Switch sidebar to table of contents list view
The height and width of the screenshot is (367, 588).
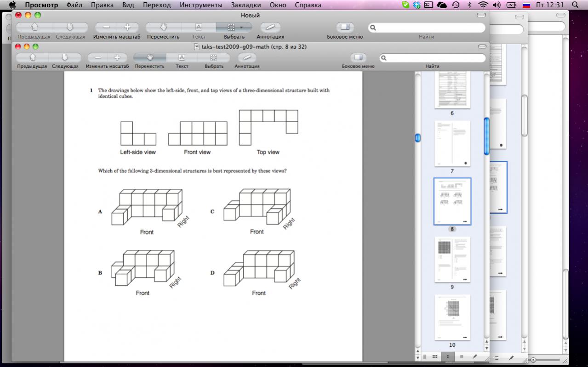[x=461, y=357]
